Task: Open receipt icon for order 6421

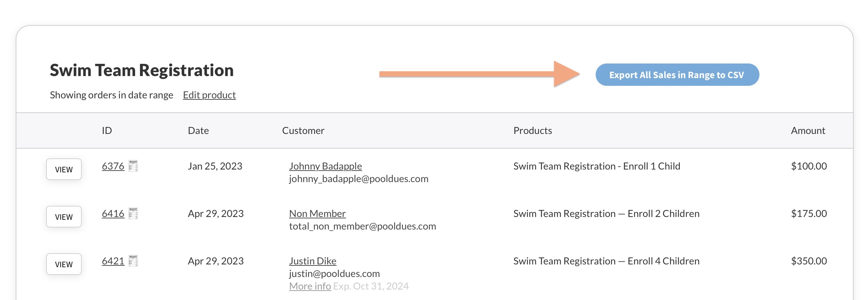Action: click(133, 261)
